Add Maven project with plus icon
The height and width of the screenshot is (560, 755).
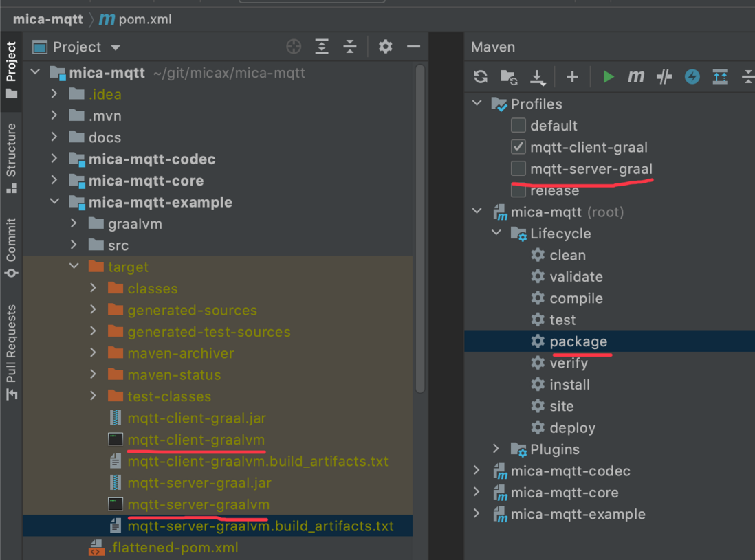[x=572, y=76]
